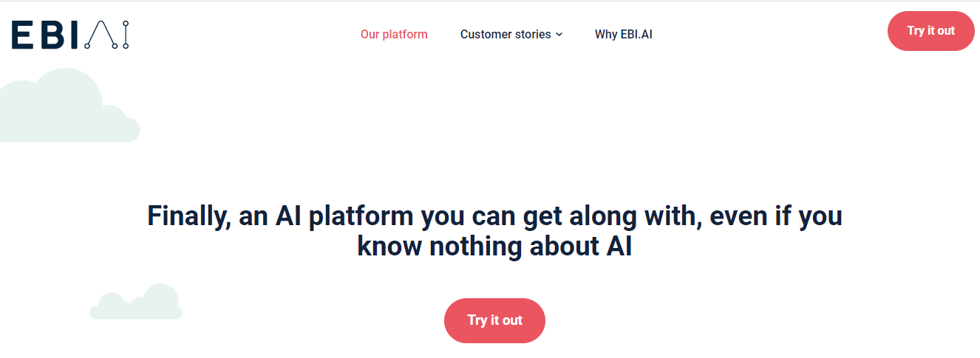The width and height of the screenshot is (980, 358).
Task: Click the EBI lettering in the logo
Action: [x=44, y=35]
